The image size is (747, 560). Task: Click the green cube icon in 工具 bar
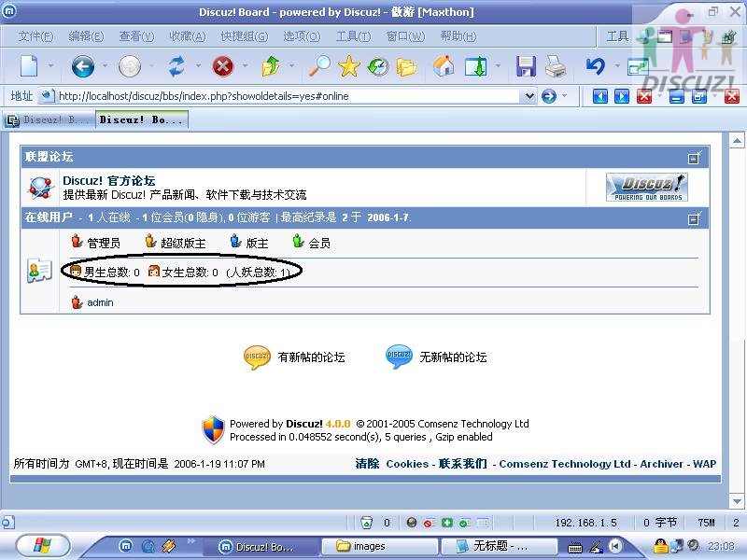[x=728, y=36]
